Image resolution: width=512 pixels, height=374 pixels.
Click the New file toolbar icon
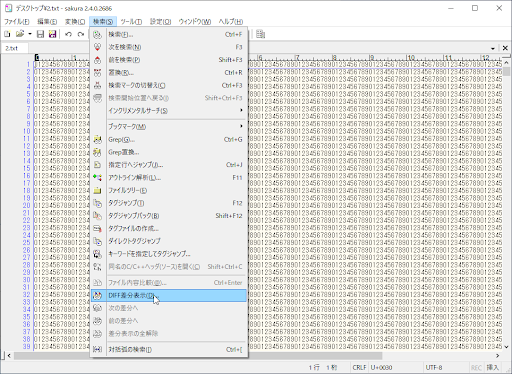(7, 34)
